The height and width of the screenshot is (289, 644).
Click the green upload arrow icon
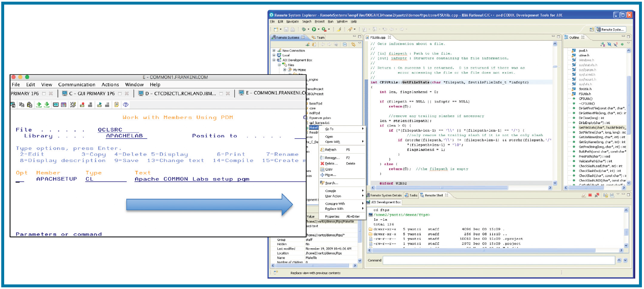click(39, 105)
